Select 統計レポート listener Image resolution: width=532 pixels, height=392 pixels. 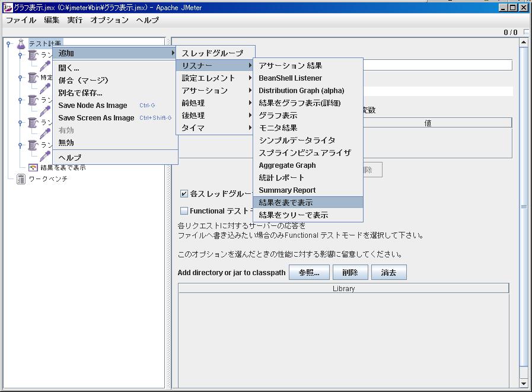308,177
